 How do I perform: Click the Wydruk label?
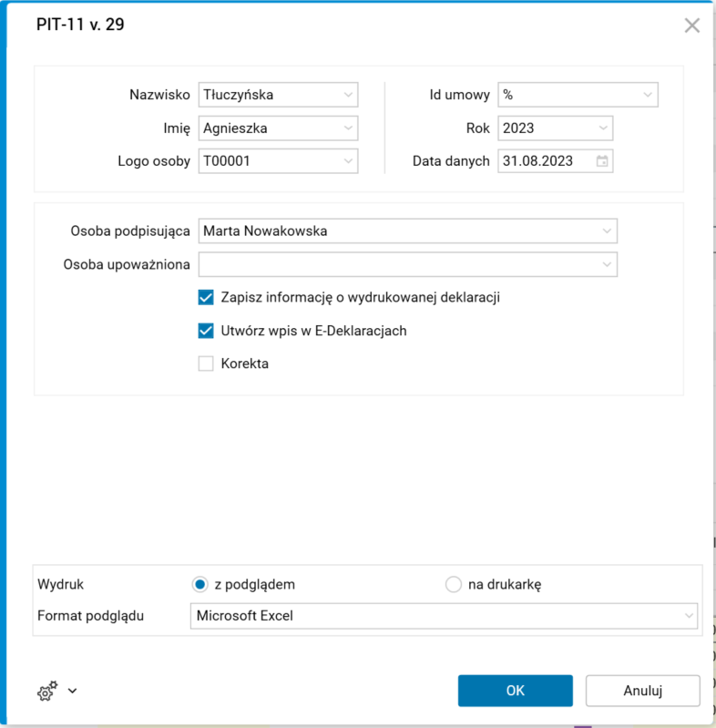coord(60,584)
